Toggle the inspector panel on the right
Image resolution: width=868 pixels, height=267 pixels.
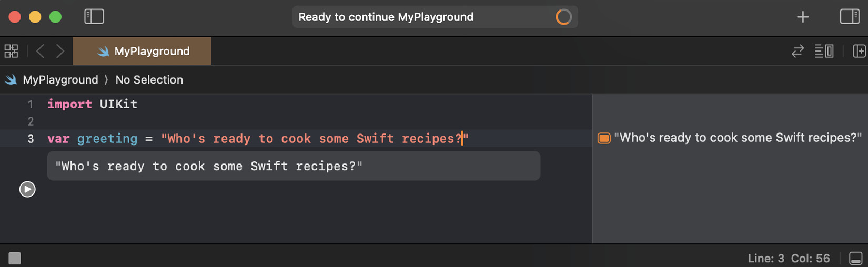(x=849, y=17)
